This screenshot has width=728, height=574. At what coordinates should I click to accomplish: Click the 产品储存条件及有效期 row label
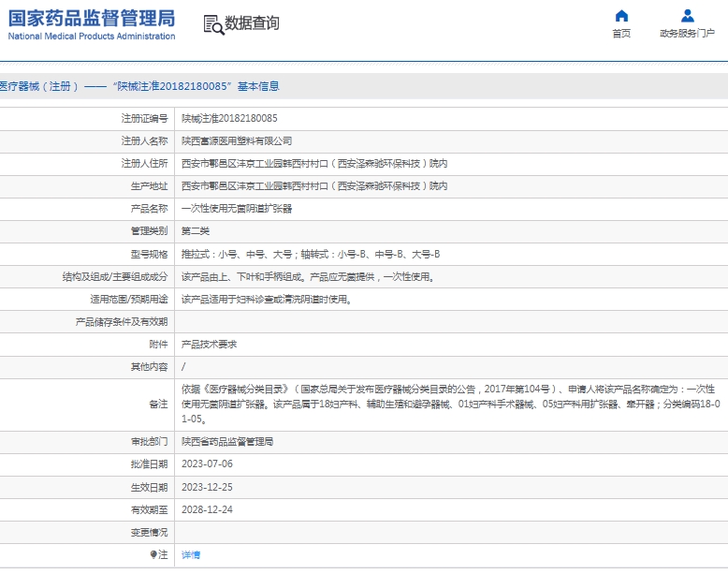tap(122, 322)
